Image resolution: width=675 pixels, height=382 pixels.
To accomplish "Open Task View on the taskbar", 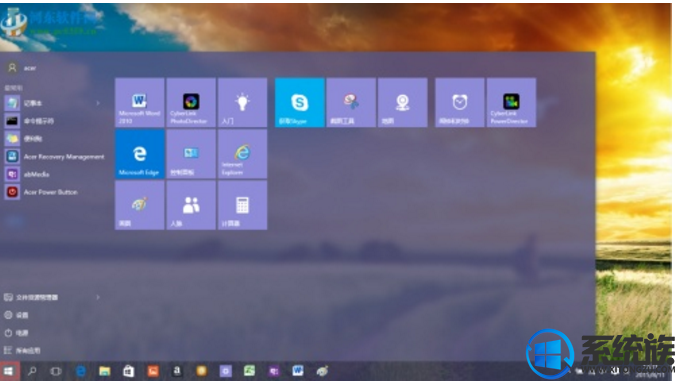I will coord(56,371).
